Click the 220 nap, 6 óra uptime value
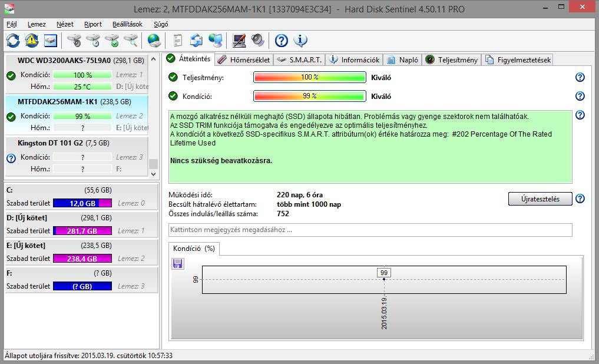Image resolution: width=599 pixels, height=364 pixels. click(300, 195)
